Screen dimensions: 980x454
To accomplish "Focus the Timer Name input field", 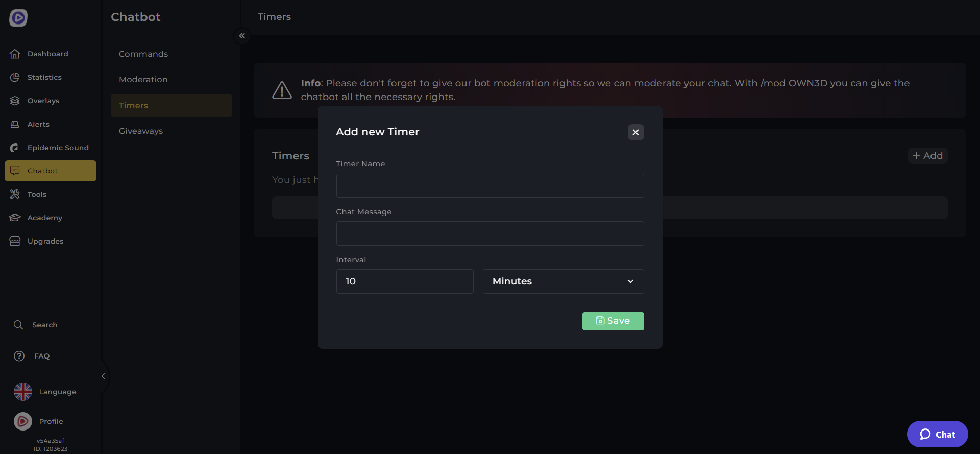I will point(489,185).
